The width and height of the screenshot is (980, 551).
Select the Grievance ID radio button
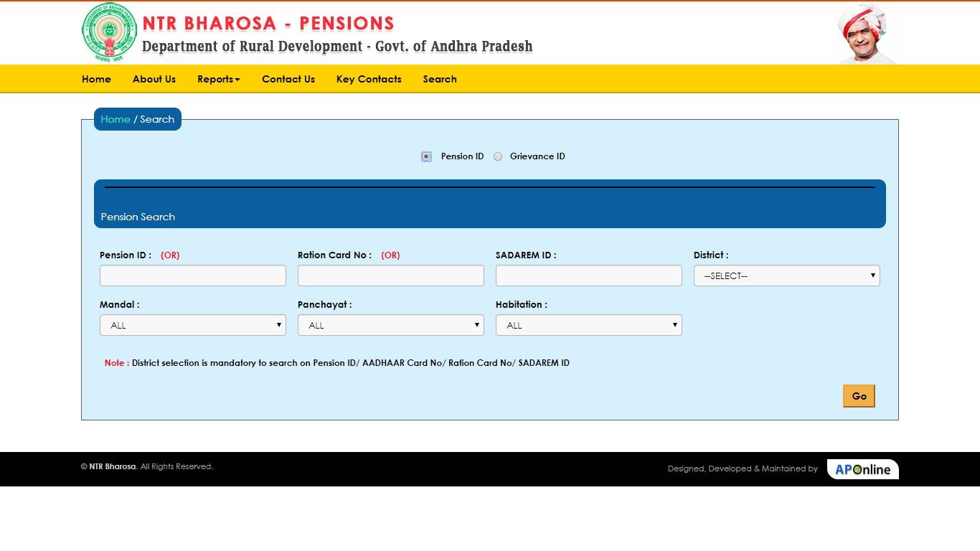pyautogui.click(x=498, y=156)
